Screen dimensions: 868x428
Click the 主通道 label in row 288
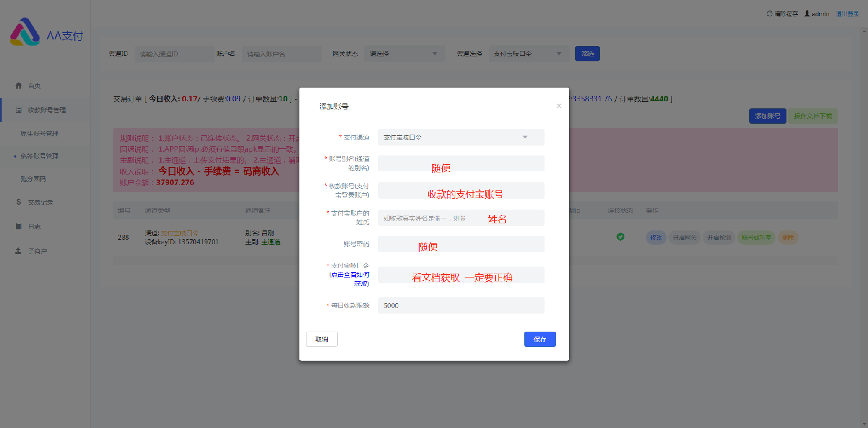[271, 242]
